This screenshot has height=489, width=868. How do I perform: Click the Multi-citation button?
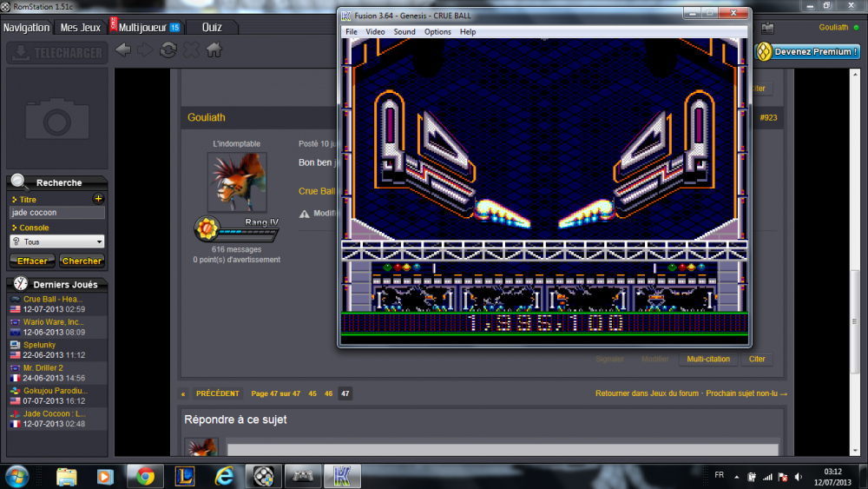tap(708, 359)
